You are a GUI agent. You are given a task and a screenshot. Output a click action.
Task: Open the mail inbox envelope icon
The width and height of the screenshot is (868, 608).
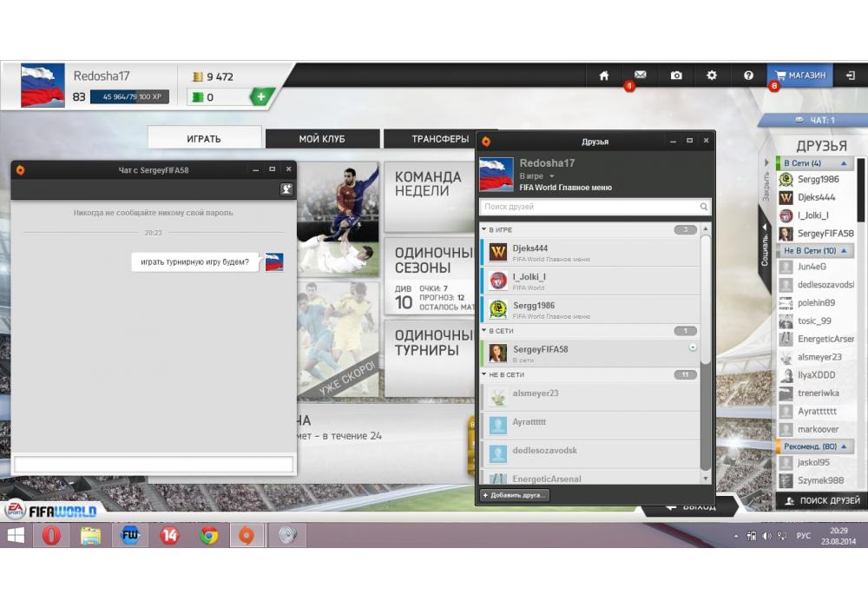(x=640, y=76)
